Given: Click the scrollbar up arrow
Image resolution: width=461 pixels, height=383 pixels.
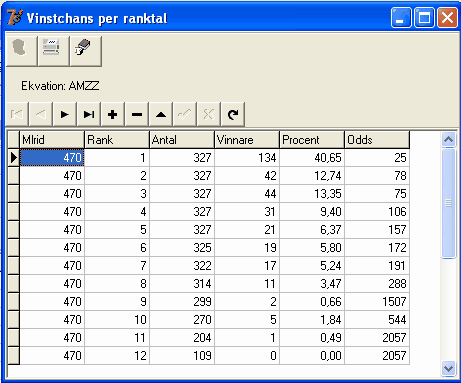Looking at the screenshot, I should (x=448, y=139).
